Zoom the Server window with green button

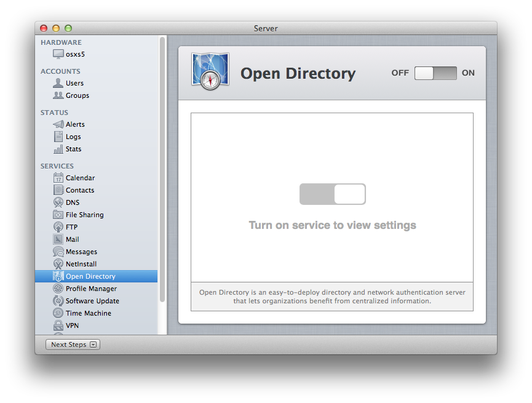point(68,28)
